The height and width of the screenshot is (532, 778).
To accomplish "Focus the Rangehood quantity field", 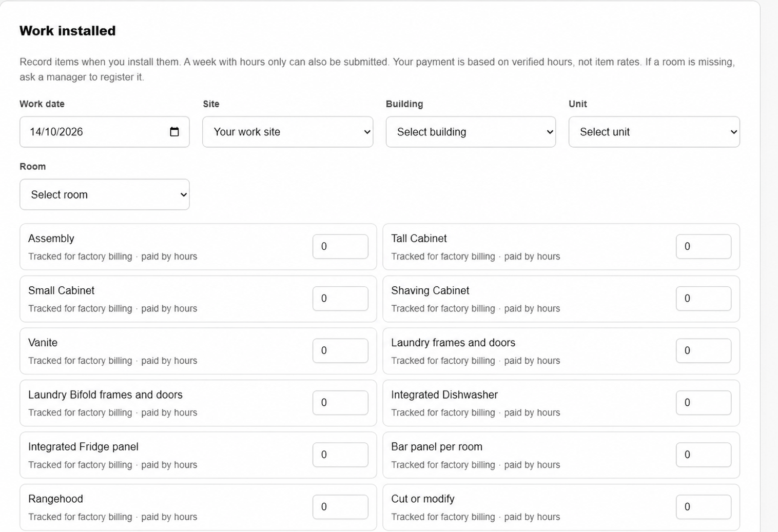I will (340, 507).
